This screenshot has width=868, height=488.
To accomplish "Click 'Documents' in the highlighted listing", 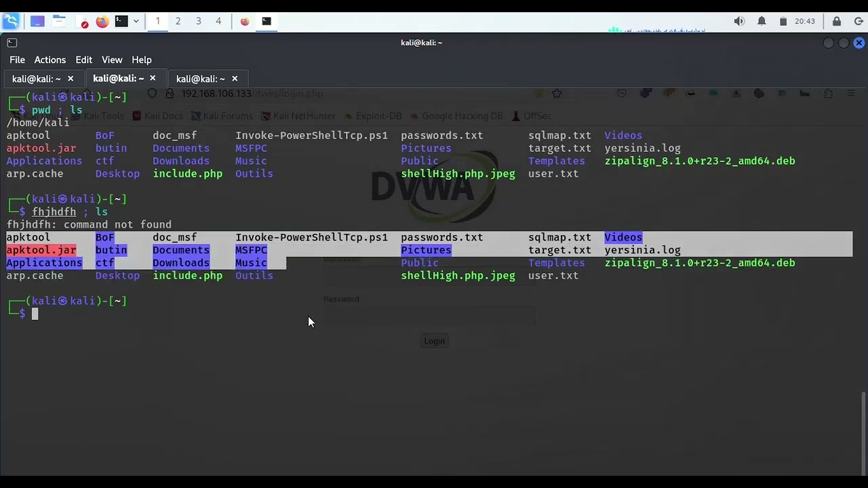I will pos(181,250).
